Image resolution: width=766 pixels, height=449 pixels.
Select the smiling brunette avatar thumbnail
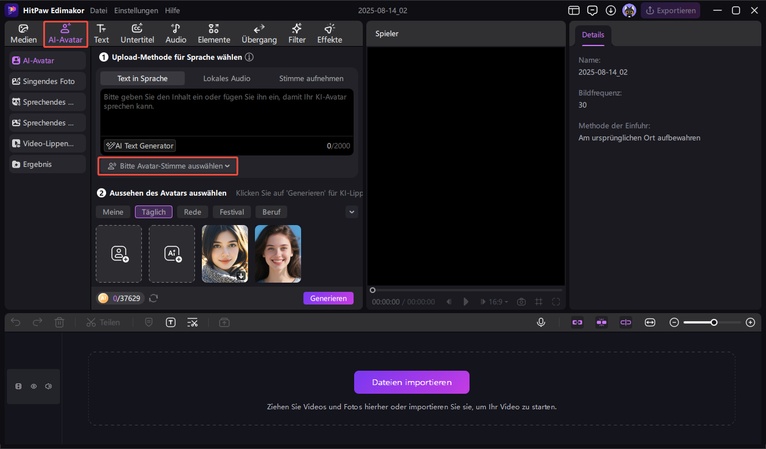(278, 254)
